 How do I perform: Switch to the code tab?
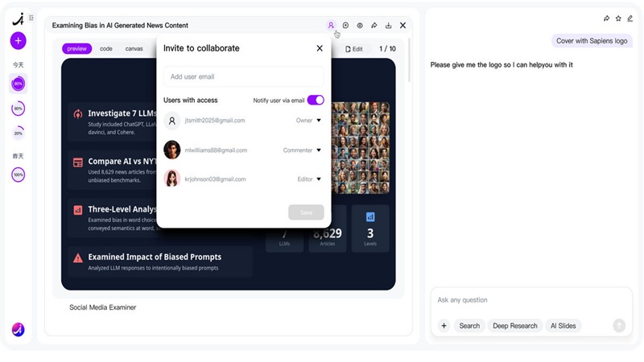tap(106, 49)
